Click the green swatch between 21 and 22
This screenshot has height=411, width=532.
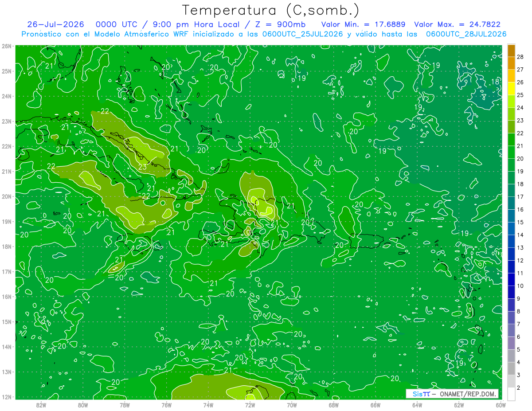click(x=511, y=140)
